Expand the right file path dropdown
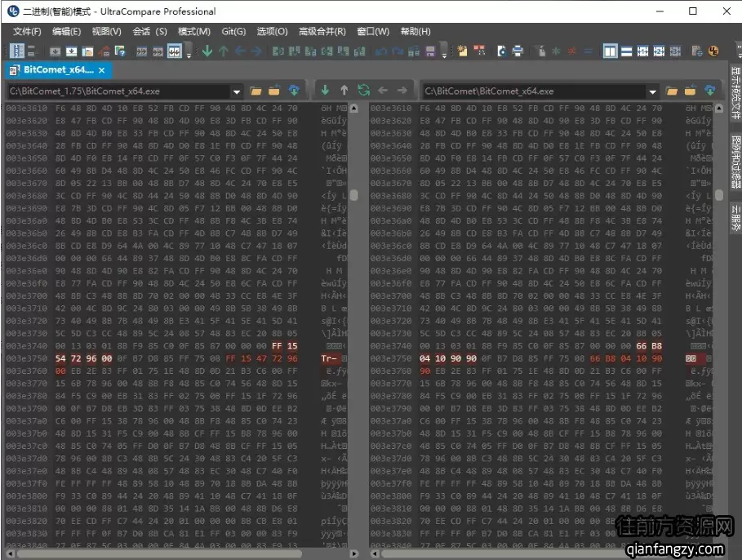 point(652,91)
